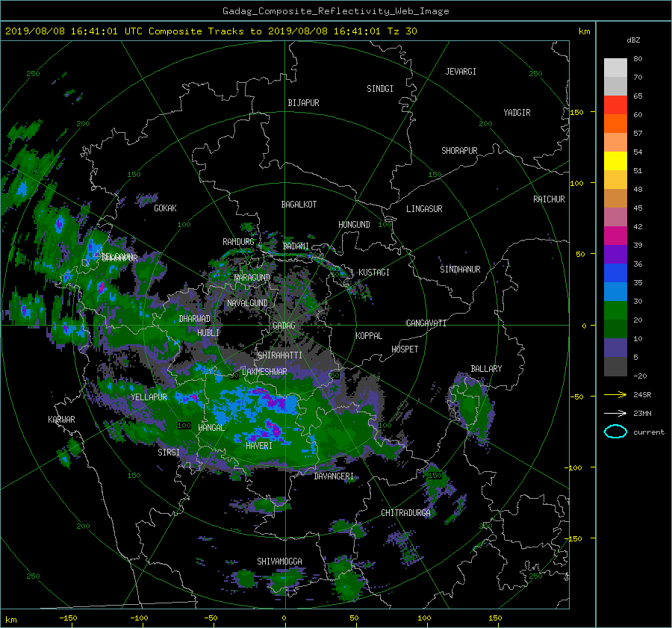Click the Gadag_Composite_Reflectivity_Web_Image title
This screenshot has width=672, height=628.
click(x=335, y=11)
